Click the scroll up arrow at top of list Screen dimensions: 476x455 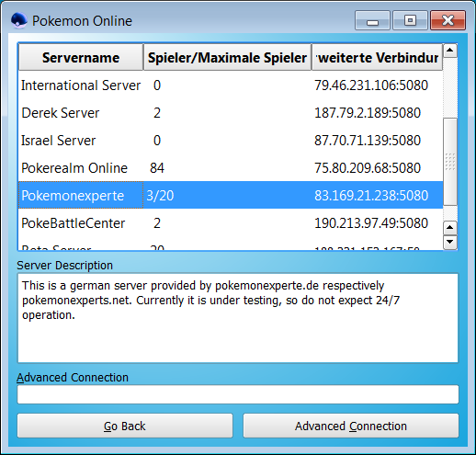pos(450,51)
